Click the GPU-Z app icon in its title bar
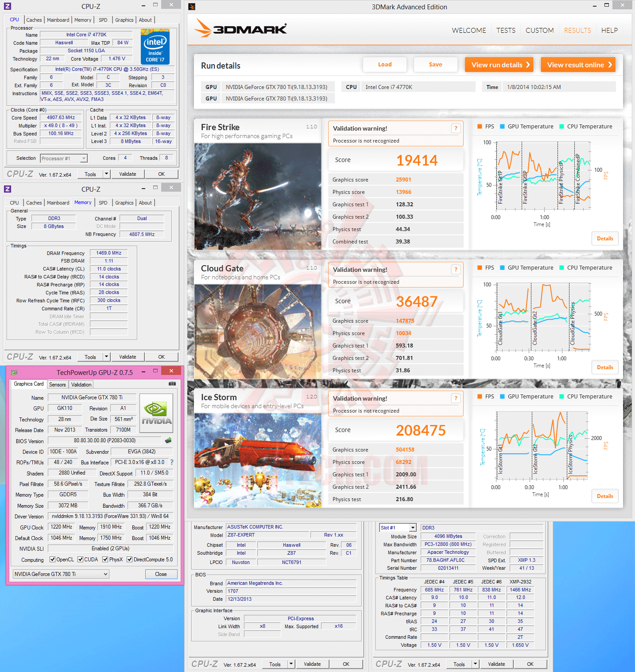 coord(14,372)
